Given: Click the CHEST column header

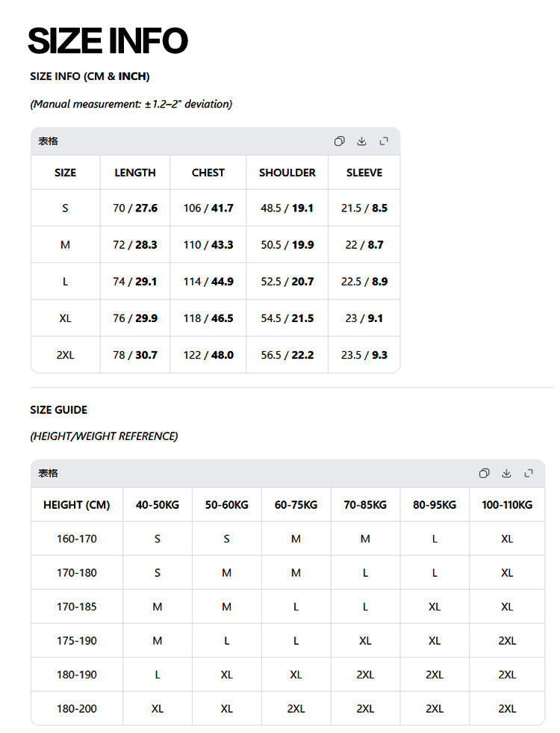Looking at the screenshot, I should pyautogui.click(x=208, y=173).
